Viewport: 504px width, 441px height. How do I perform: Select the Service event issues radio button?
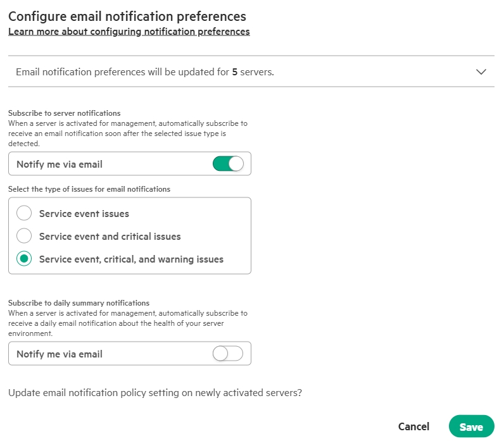(24, 213)
